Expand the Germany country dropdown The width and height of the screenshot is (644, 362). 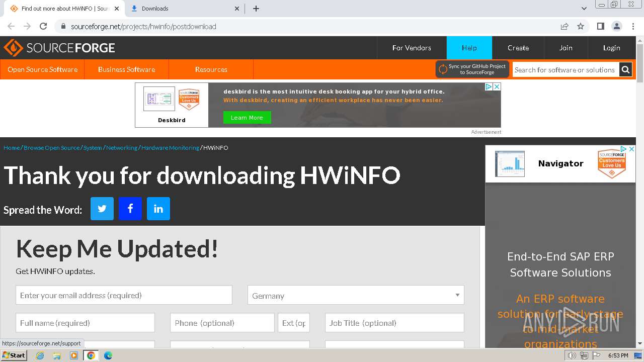[x=356, y=295]
